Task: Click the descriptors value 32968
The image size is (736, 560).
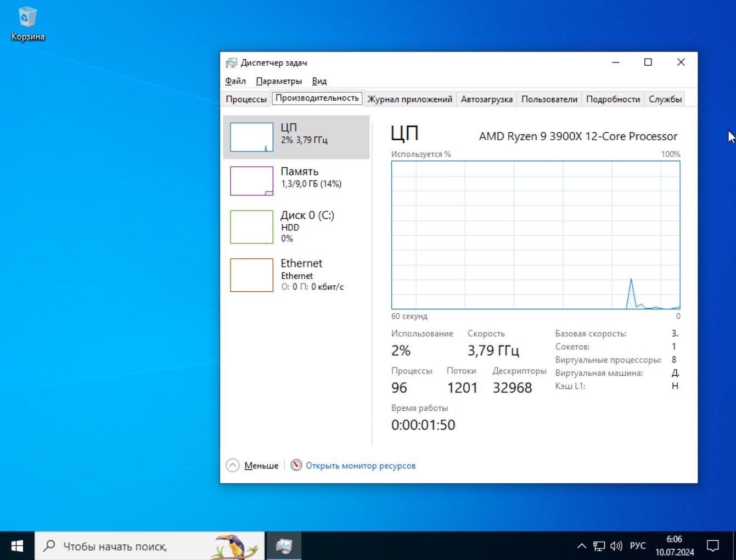Action: click(513, 388)
